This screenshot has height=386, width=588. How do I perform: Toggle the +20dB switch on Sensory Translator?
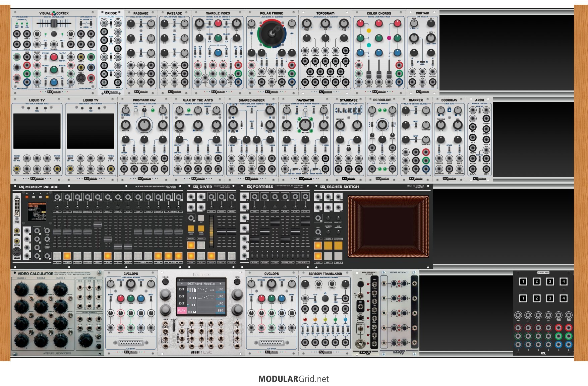pos(335,299)
